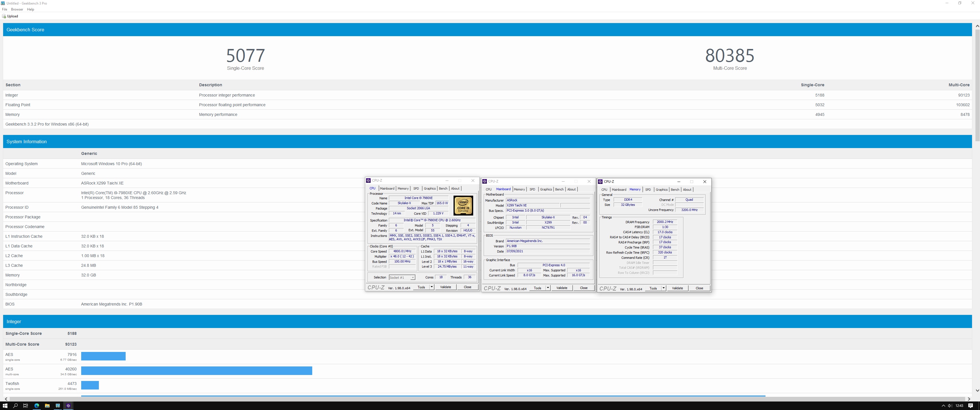Click the Core Speed value 4800.01 MHz
Viewport: 980px width, 410px height.
coord(402,251)
